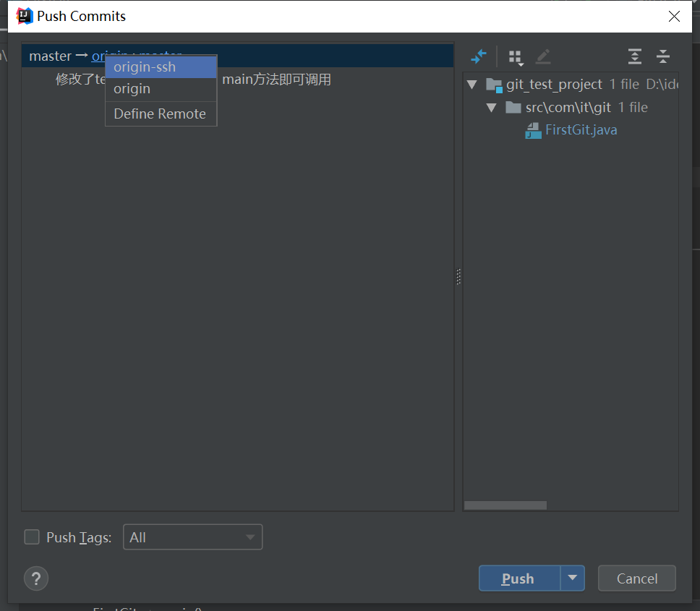
Task: Choose origin remote in popup
Action: [161, 89]
